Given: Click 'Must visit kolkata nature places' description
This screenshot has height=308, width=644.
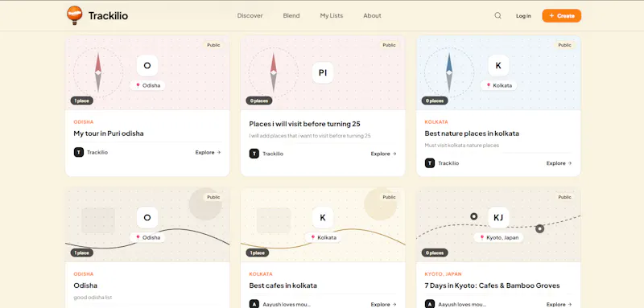Looking at the screenshot, I should [461, 146].
